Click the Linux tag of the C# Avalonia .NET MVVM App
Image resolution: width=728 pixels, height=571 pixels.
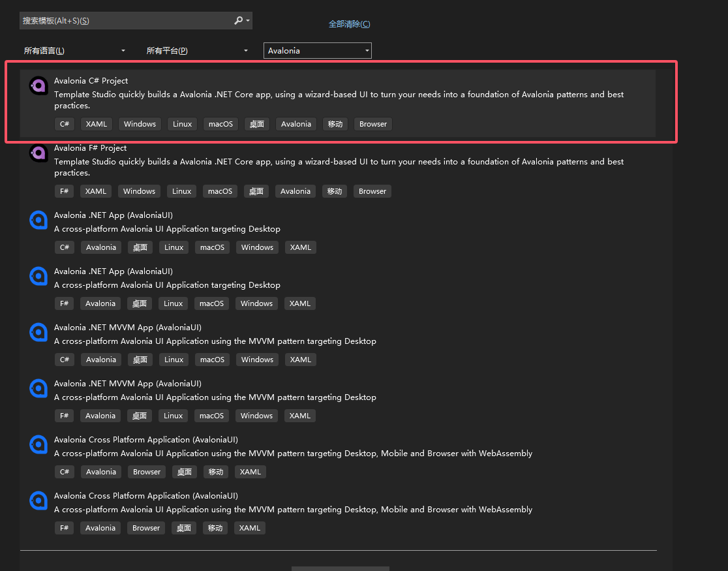(174, 360)
